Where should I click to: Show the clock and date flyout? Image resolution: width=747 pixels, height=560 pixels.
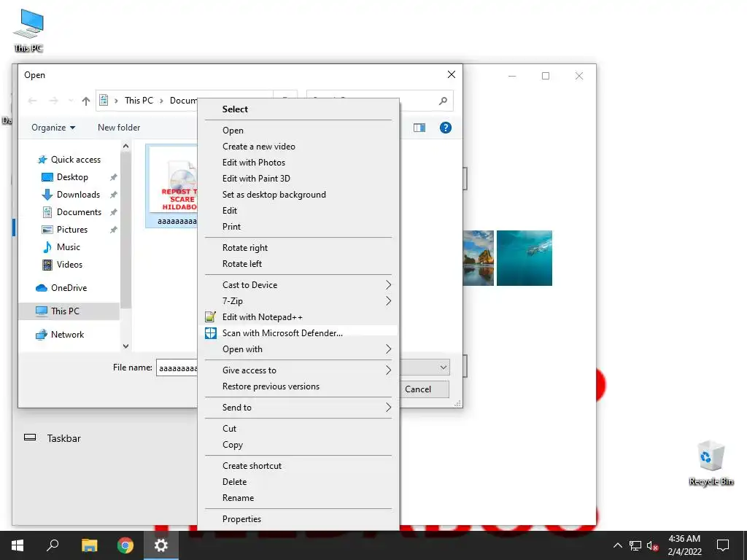click(684, 545)
